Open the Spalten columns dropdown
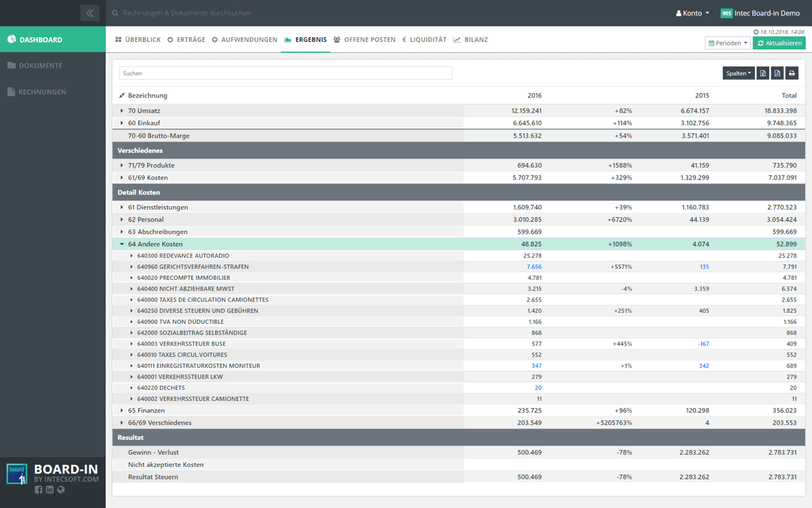 (x=738, y=73)
